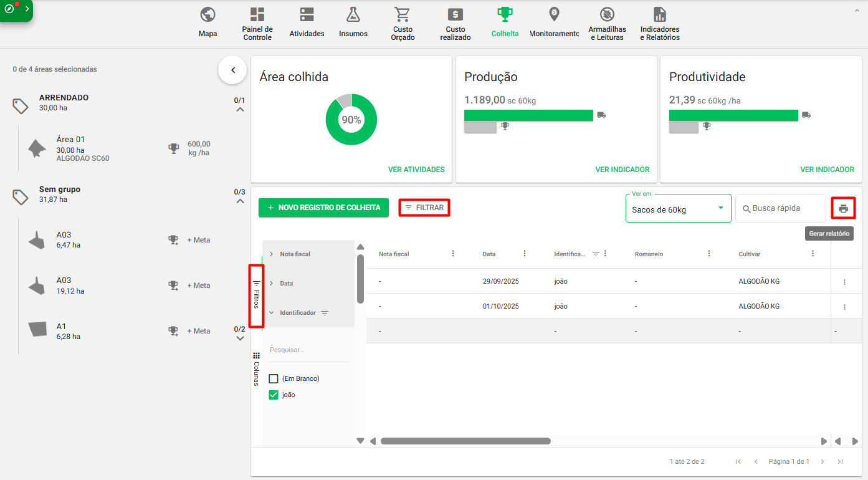Screen dimensions: 868x480
Task: Collapse the left areas panel arrow
Action: pyautogui.click(x=233, y=70)
